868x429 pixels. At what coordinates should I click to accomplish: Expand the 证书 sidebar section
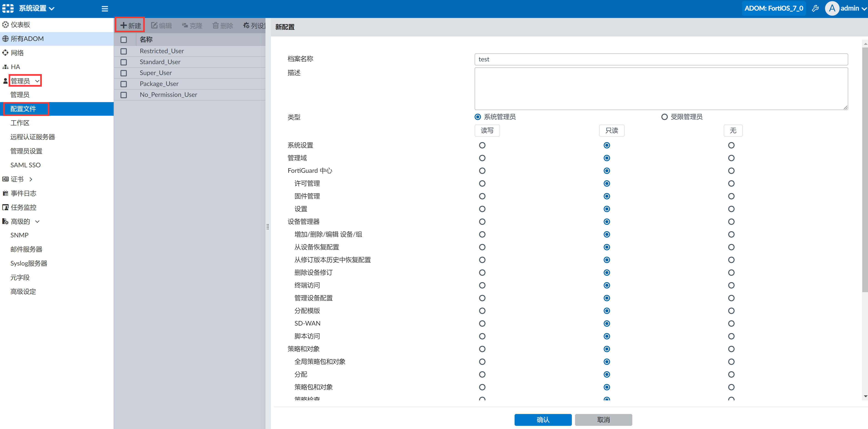click(x=31, y=179)
